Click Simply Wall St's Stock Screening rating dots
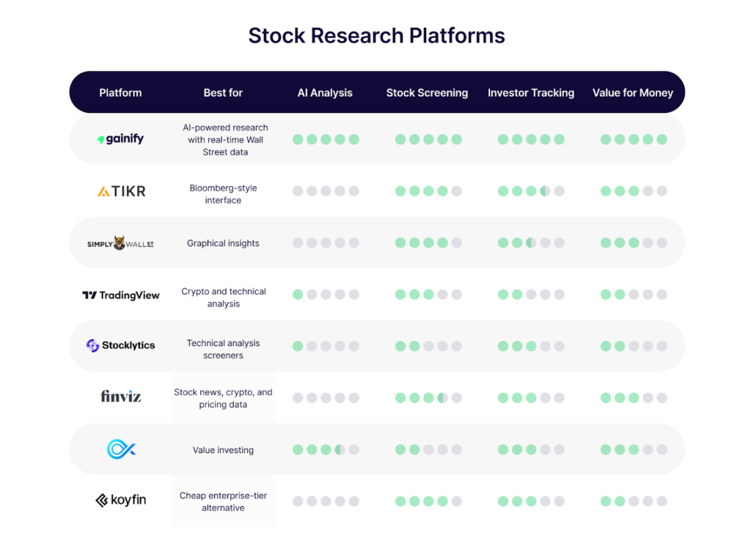 428,243
